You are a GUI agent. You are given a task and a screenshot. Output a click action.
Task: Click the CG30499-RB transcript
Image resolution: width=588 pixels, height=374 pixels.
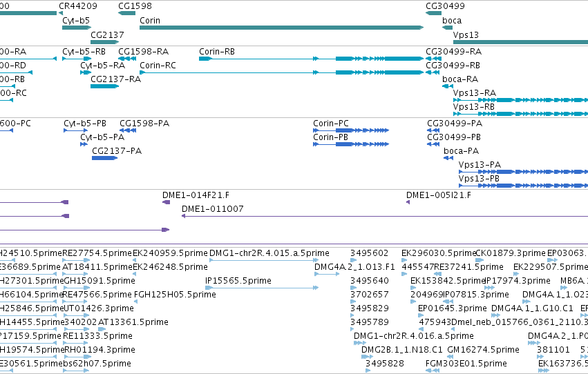(433, 72)
